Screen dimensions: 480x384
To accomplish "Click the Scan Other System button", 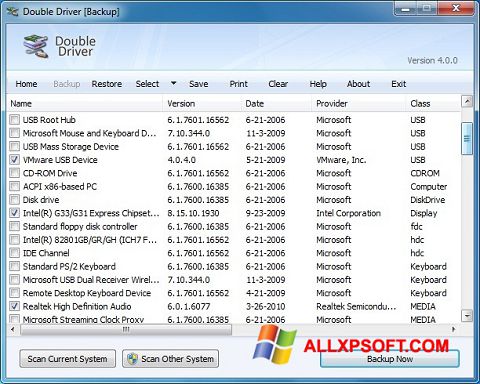I will tap(170, 359).
